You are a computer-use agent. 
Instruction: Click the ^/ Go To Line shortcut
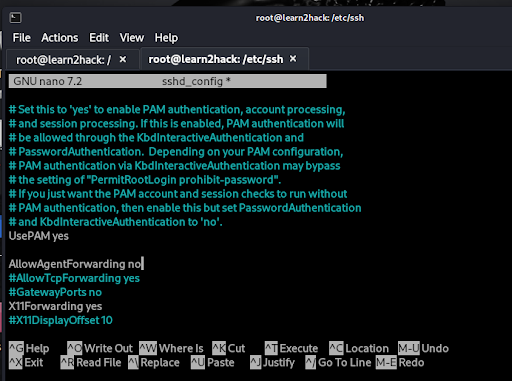coord(338,363)
